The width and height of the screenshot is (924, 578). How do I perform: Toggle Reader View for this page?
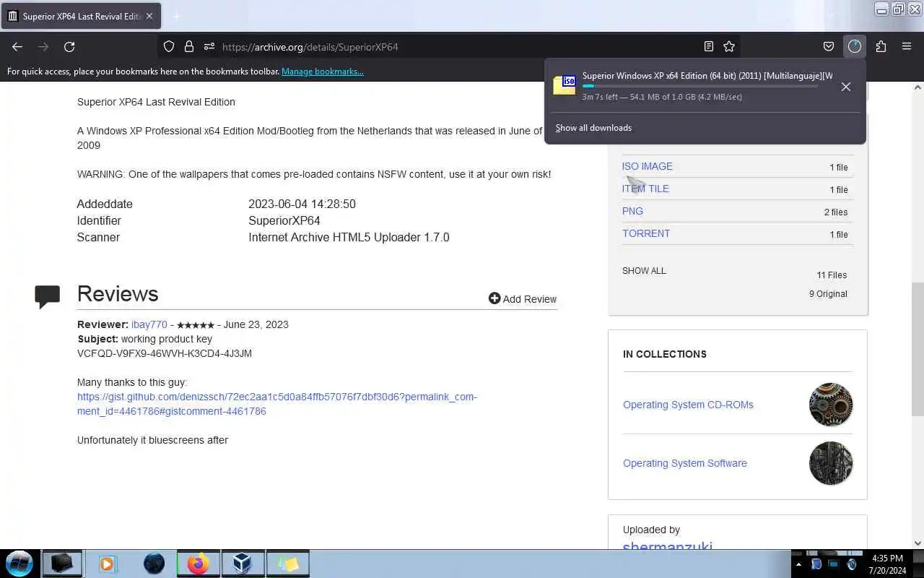pos(709,46)
